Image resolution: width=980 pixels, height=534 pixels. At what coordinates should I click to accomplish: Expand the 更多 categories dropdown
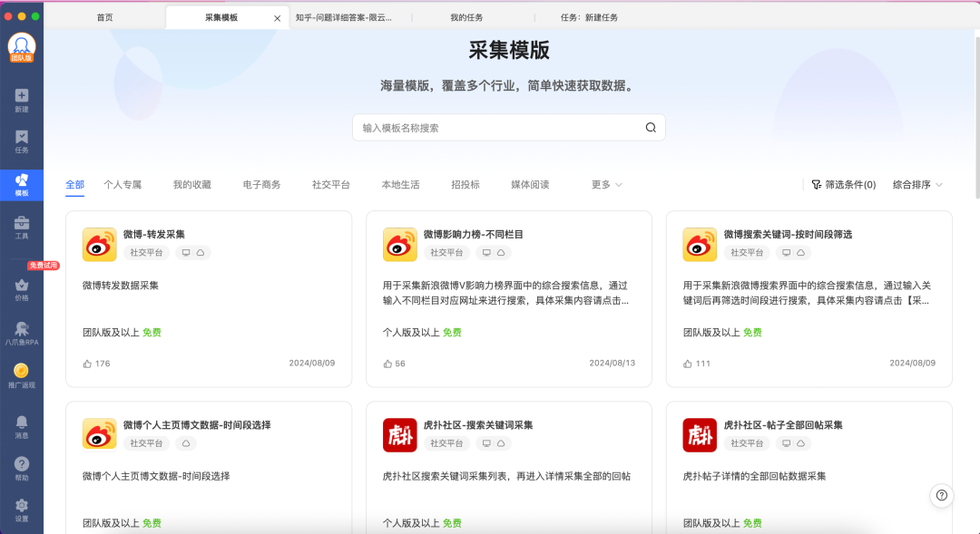(x=606, y=185)
